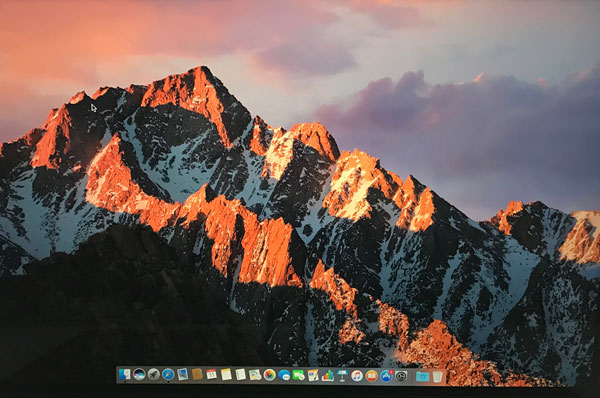Open App Store with badge
The width and height of the screenshot is (600, 398).
386,376
